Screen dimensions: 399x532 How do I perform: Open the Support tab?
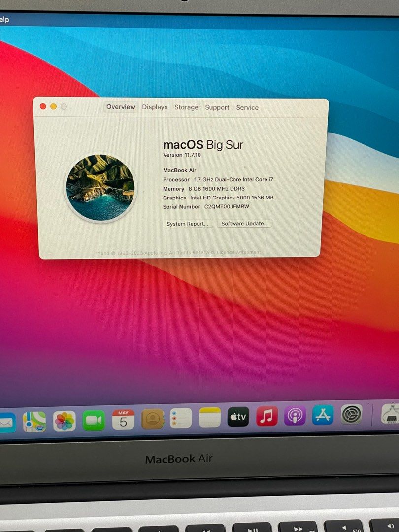tap(217, 107)
